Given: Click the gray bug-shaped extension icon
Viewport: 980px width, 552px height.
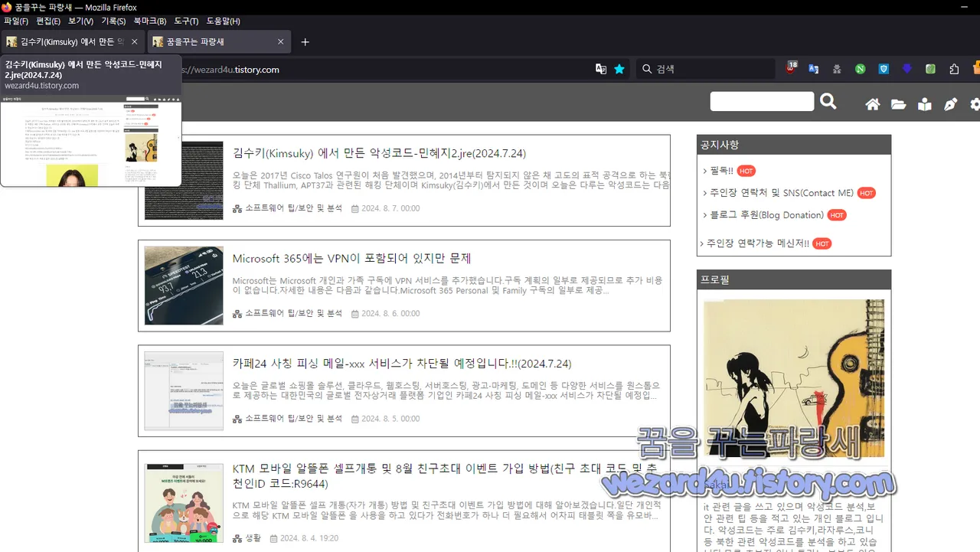Looking at the screenshot, I should pos(837,69).
